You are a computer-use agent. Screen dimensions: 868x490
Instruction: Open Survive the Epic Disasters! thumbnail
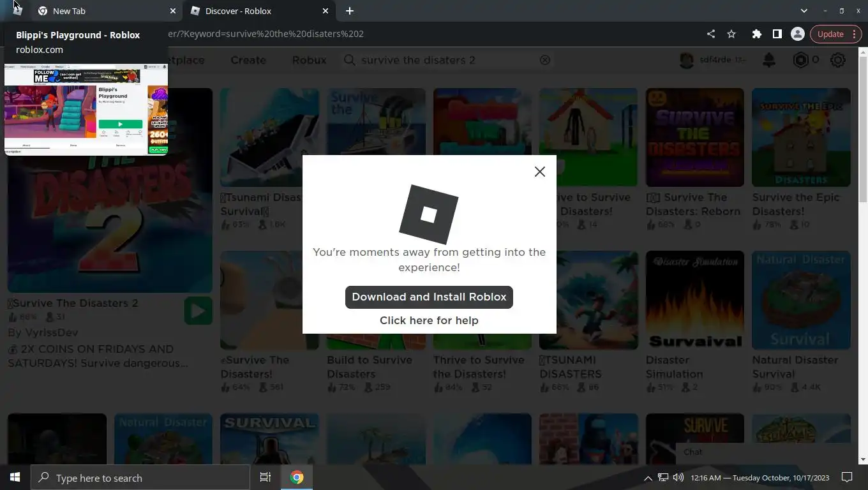click(801, 137)
